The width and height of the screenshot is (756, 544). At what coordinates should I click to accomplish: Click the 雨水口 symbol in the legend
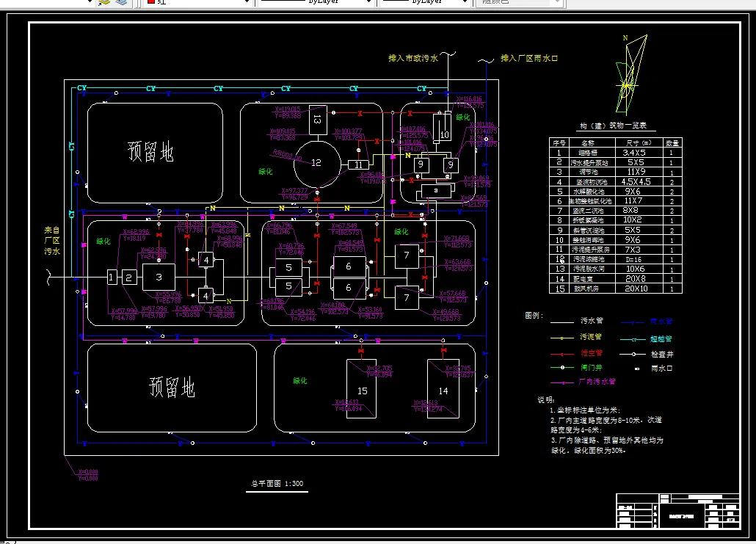637,369
